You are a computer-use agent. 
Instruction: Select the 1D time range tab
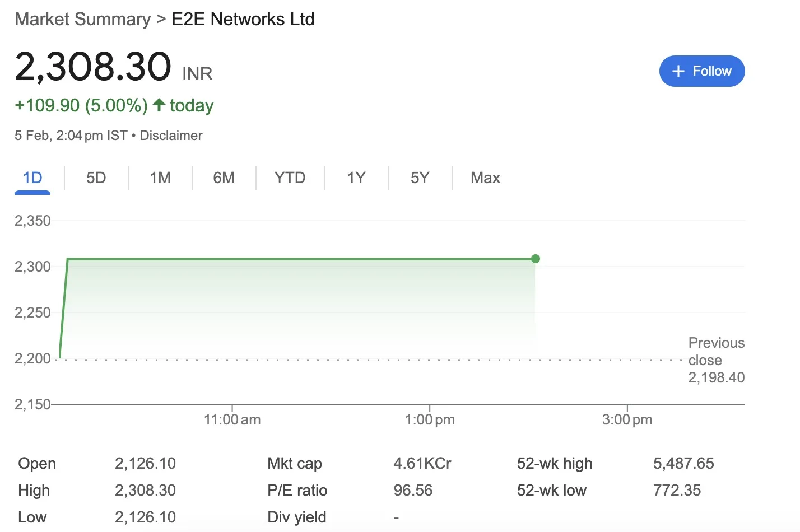pos(32,178)
